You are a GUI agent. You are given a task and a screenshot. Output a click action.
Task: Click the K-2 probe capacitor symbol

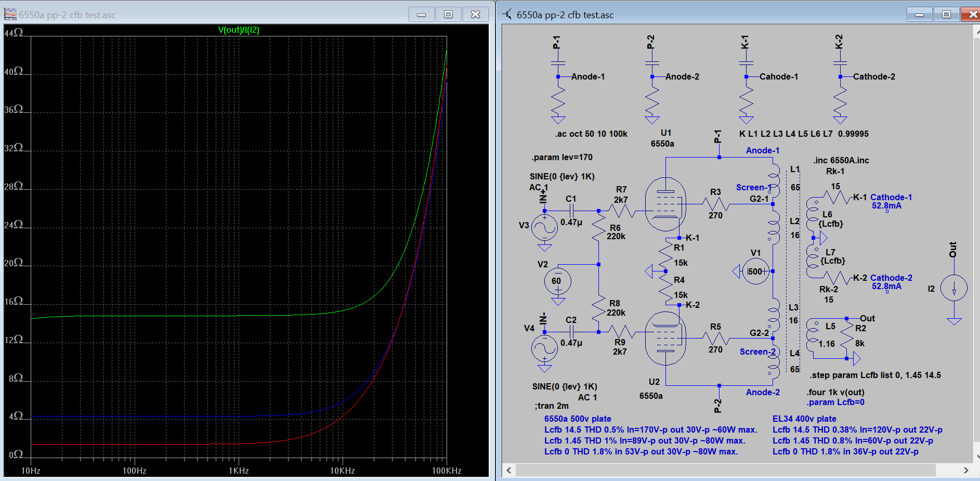point(840,63)
